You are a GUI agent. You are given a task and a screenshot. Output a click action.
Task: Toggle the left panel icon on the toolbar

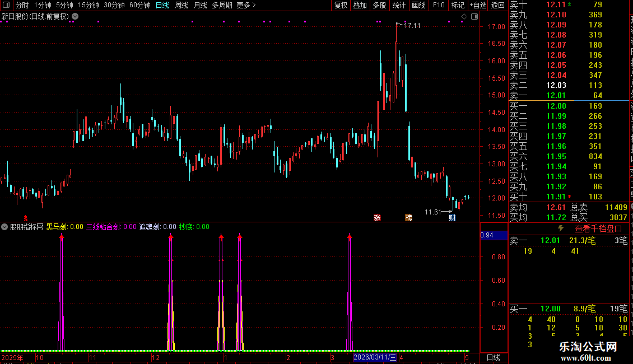click(x=6, y=5)
